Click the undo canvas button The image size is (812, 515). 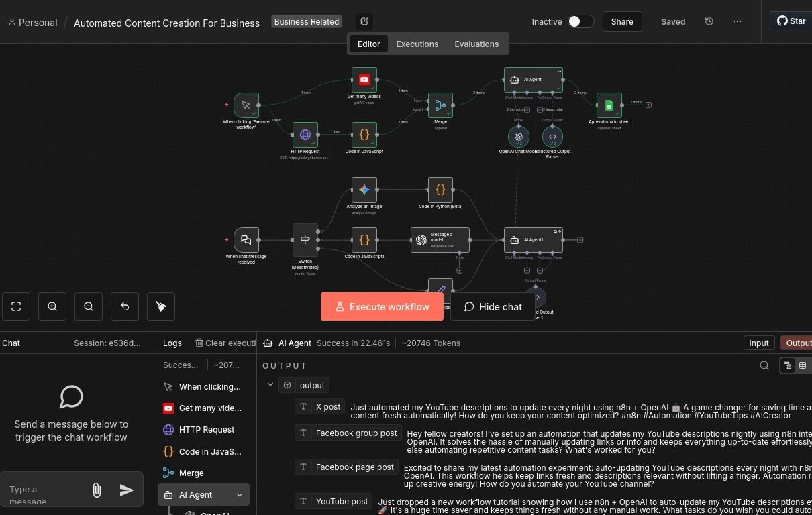tap(125, 306)
